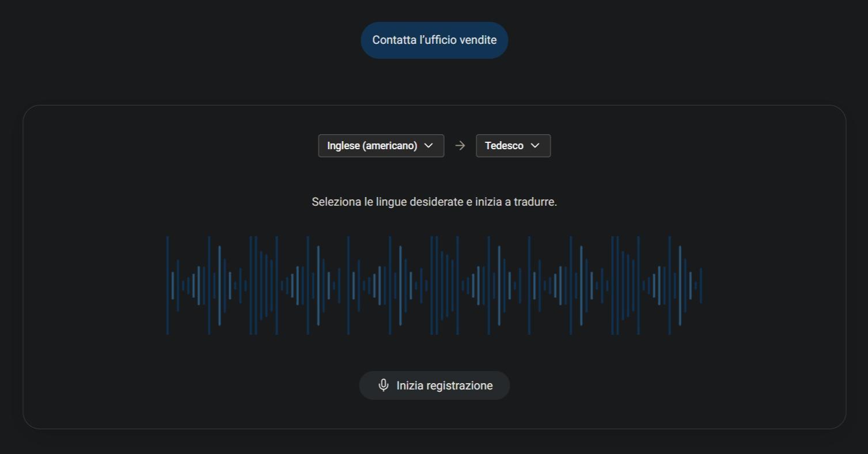The height and width of the screenshot is (454, 868).
Task: Click the arrow icon between language selectors
Action: coord(460,146)
